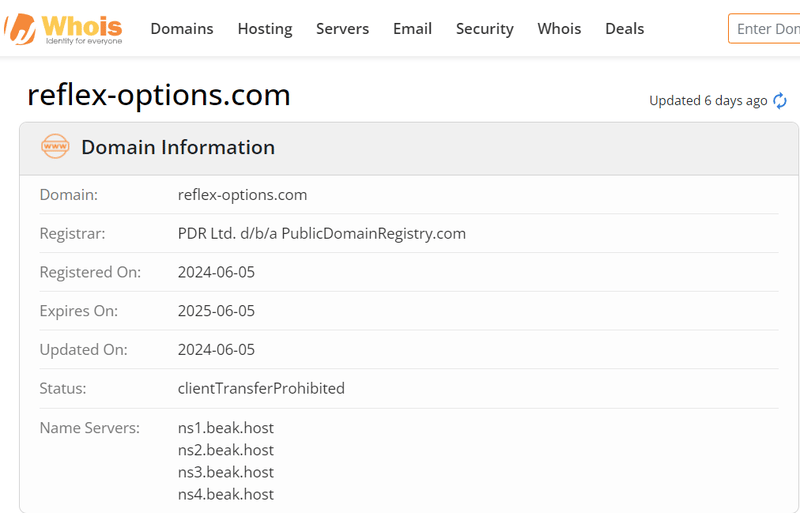Click the reflex-options.com page heading
The height and width of the screenshot is (513, 800).
159,95
